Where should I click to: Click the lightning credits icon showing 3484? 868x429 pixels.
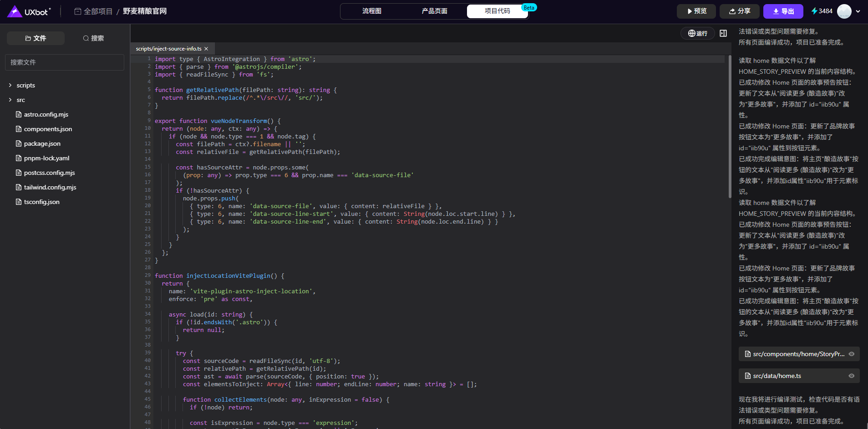tap(814, 11)
